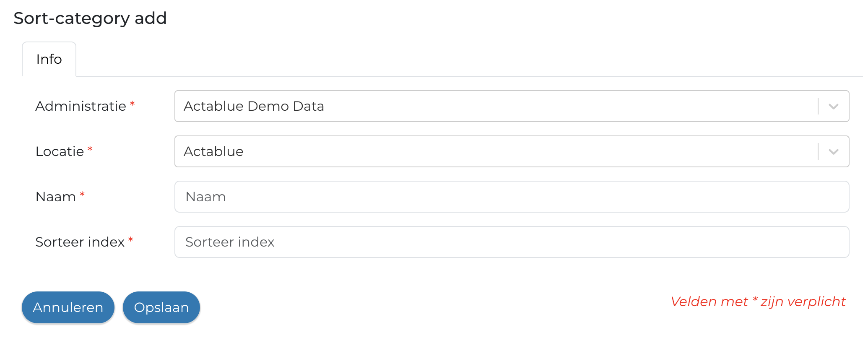
Task: Click the red asterisk beside Administratie
Action: 132,104
